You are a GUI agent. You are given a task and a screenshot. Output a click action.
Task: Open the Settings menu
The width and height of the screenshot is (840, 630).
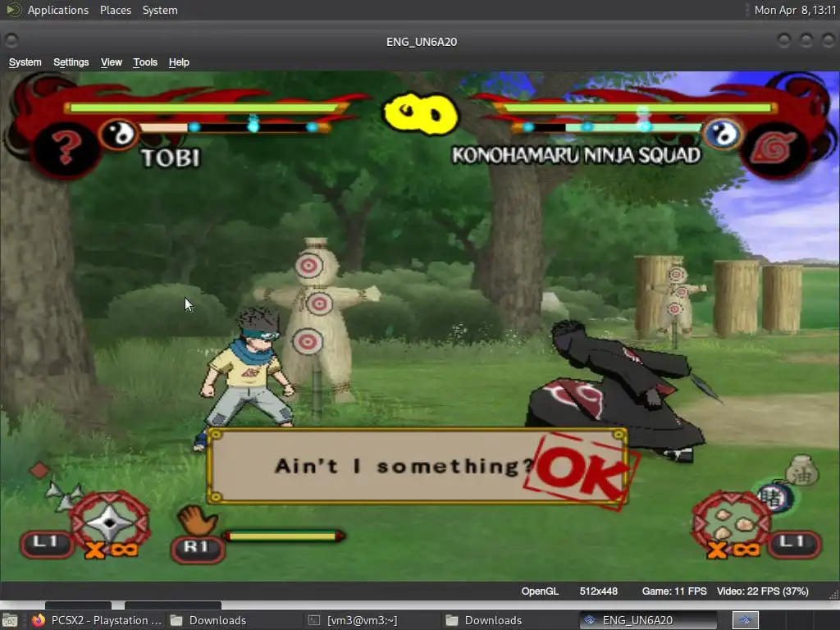pos(71,62)
